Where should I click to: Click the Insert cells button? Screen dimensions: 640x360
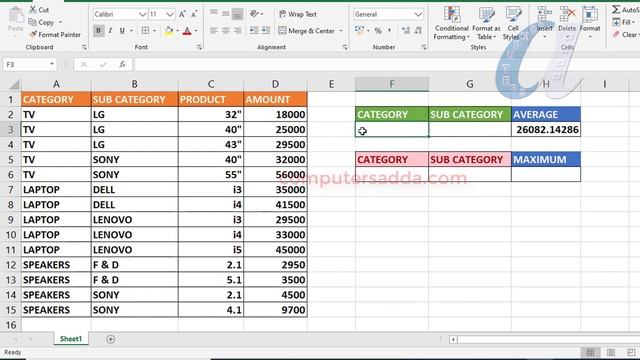[x=544, y=23]
